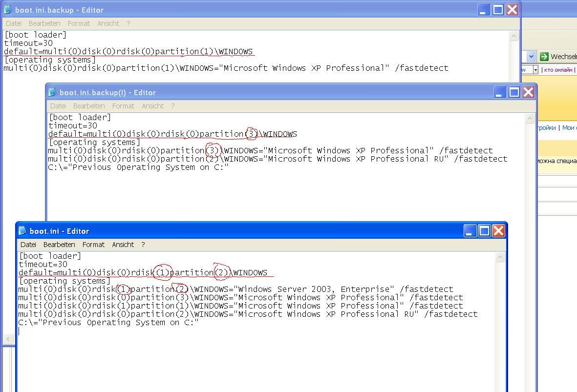Click Previous Operating System line in boot.ini

(x=108, y=323)
